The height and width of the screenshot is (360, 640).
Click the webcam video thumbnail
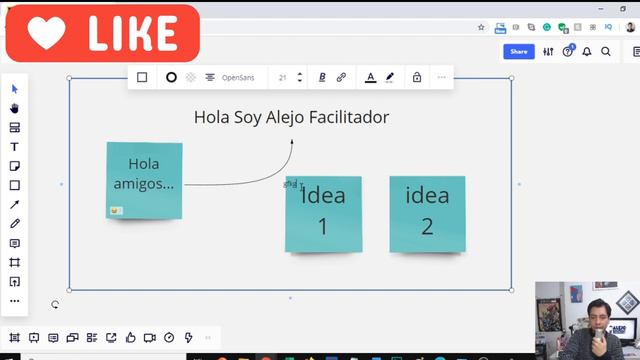(587, 320)
